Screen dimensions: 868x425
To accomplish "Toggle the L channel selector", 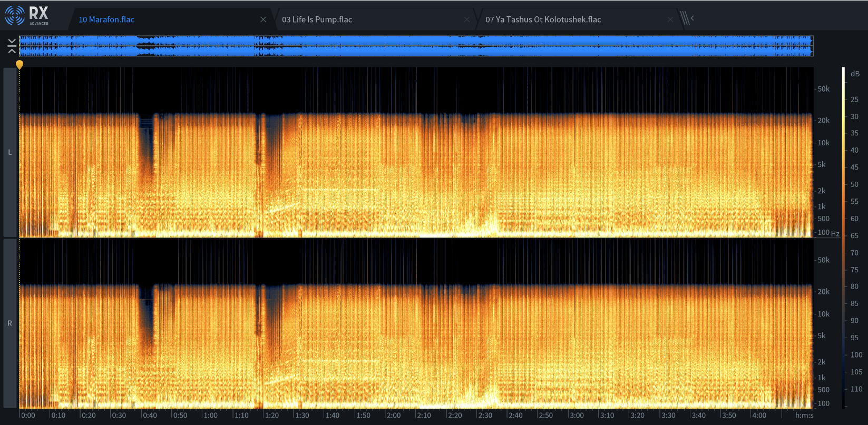I will (10, 152).
